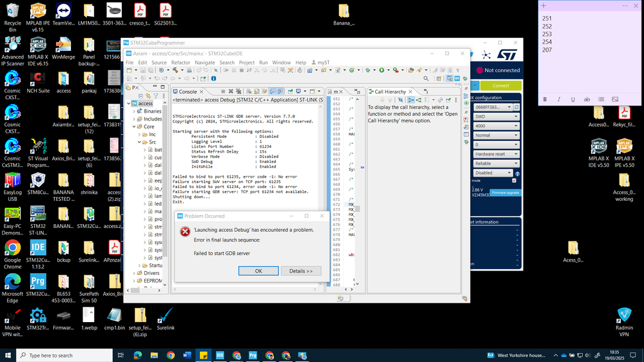Viewport: 644px width, 362px height.
Task: Click the blue info icon in the toolbar
Action: (213, 79)
